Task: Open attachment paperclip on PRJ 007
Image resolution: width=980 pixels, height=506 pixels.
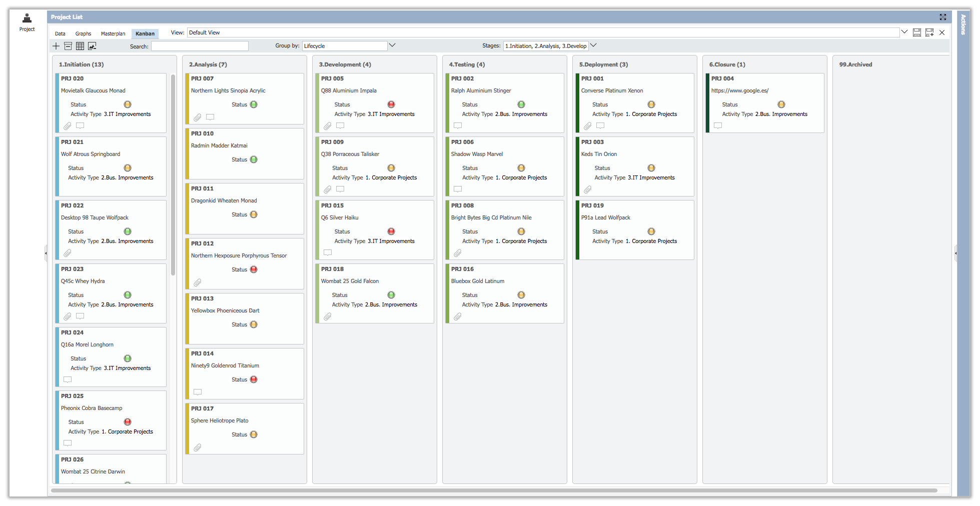Action: 198,117
